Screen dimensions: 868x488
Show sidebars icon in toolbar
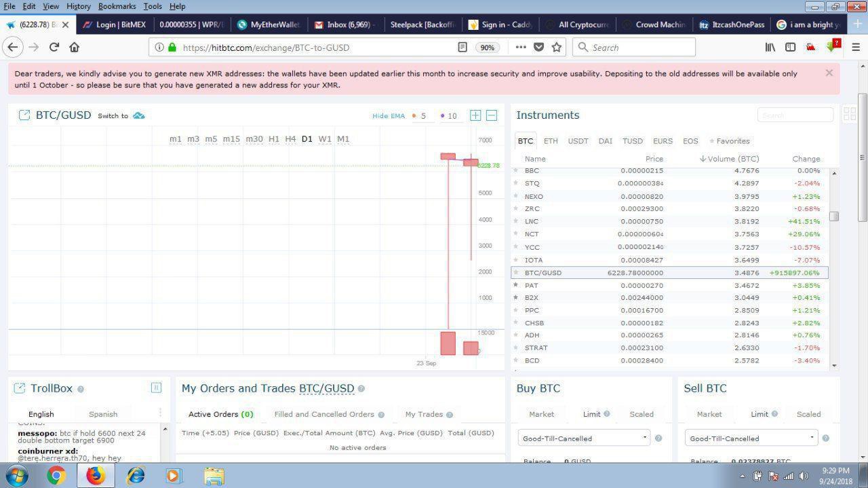tap(790, 47)
